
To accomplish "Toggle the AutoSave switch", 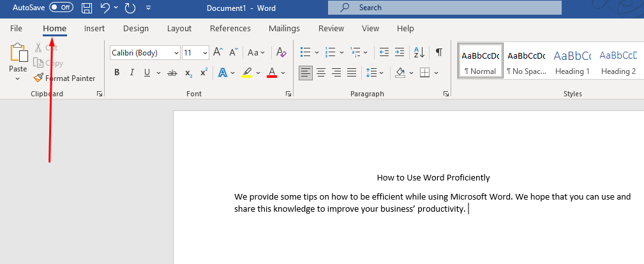I will coord(61,8).
